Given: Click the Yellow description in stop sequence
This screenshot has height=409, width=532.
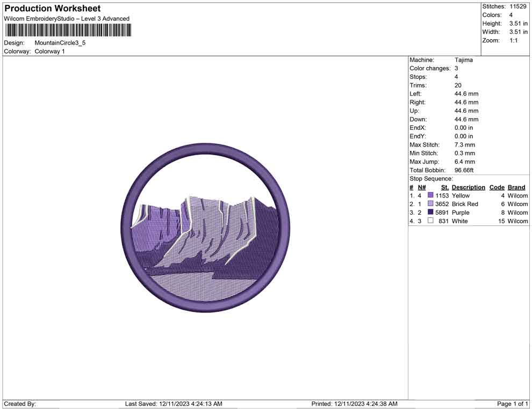Looking at the screenshot, I should tap(461, 195).
